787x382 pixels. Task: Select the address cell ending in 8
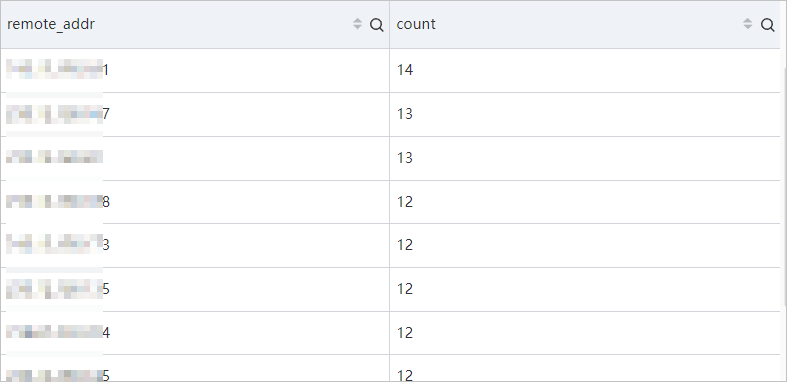58,202
